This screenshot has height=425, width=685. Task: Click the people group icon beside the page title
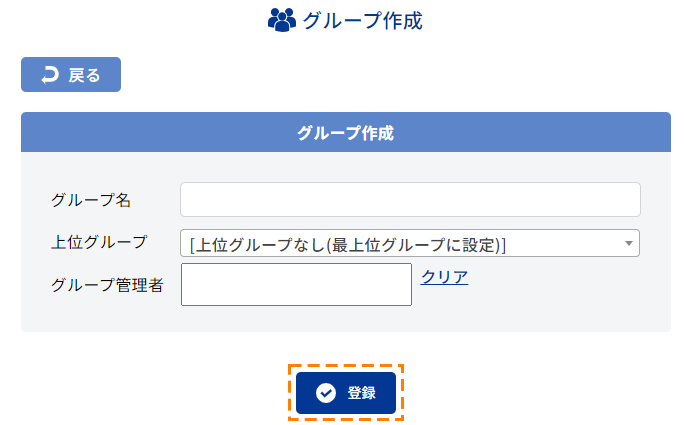point(282,20)
